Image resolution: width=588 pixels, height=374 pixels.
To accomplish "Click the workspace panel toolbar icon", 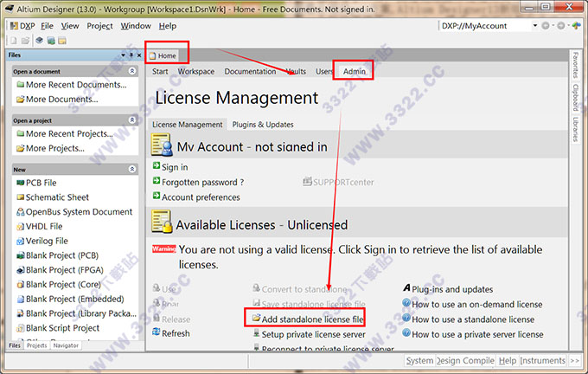I will (62, 41).
